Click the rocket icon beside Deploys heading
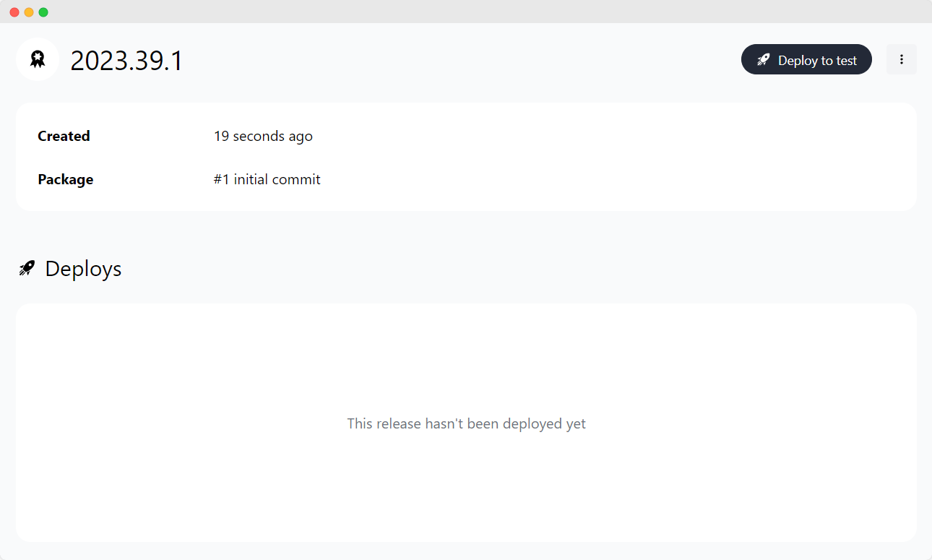Screen dimensions: 932x560 (x=27, y=269)
